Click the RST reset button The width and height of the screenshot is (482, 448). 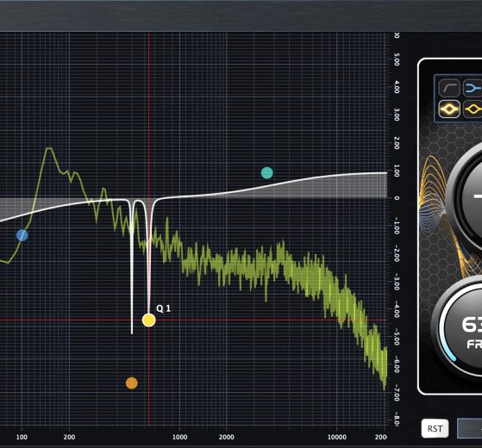(x=435, y=428)
